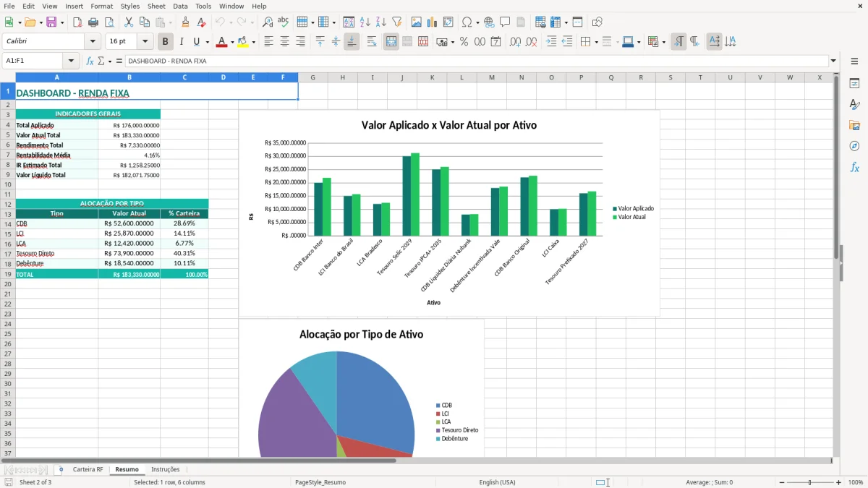
Task: Insert a comment
Action: click(505, 22)
